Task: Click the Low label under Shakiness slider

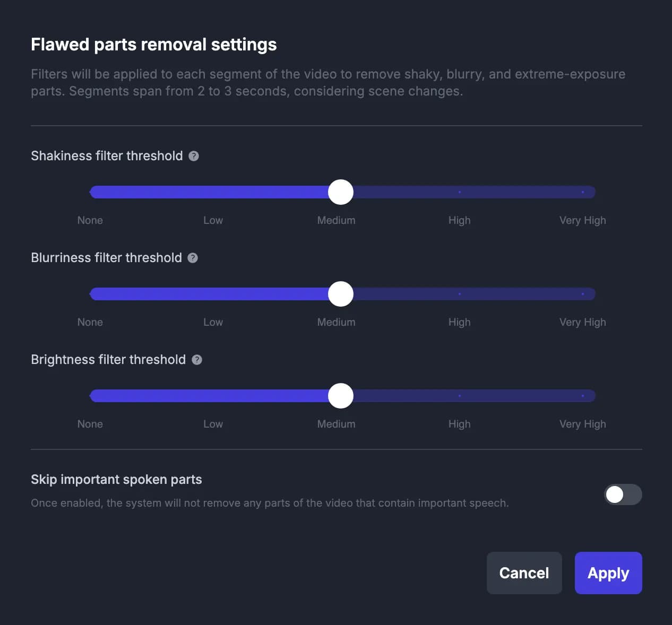Action: pos(213,220)
